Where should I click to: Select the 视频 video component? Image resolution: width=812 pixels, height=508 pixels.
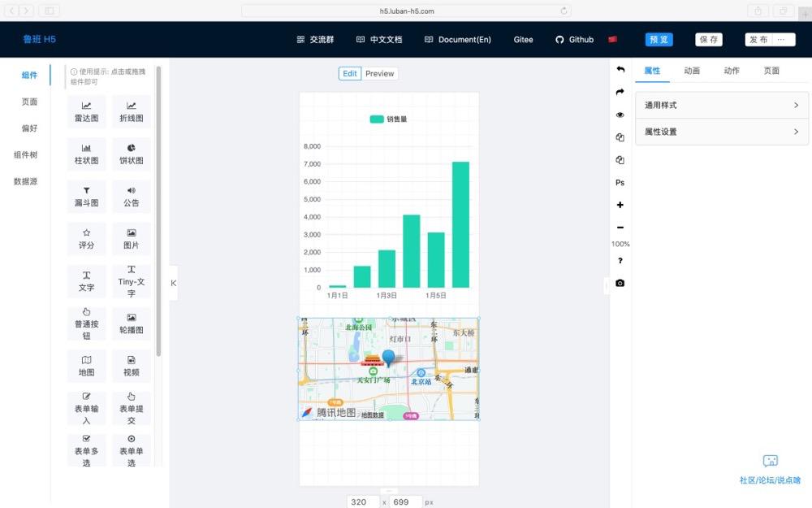[x=132, y=366]
